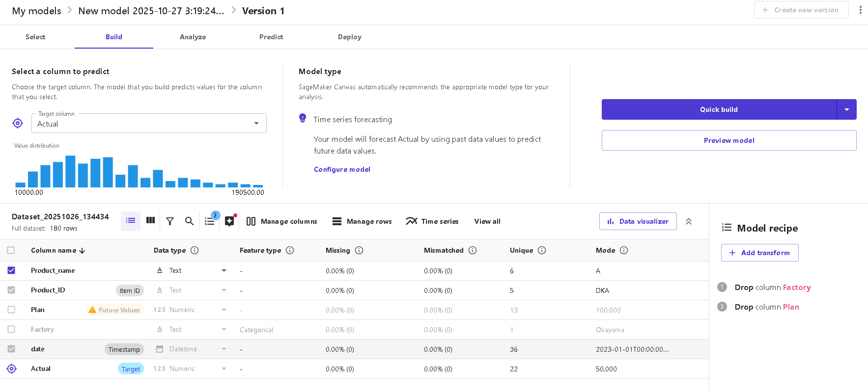Screen dimensions: 868x392
Task: Switch to grid columns view icon
Action: pyautogui.click(x=151, y=221)
